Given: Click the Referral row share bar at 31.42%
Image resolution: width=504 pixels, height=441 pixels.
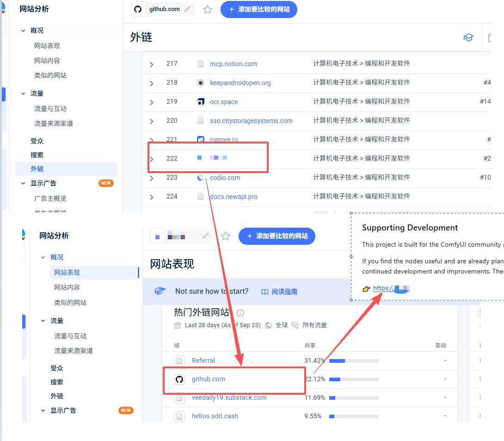Looking at the screenshot, I should (x=354, y=361).
